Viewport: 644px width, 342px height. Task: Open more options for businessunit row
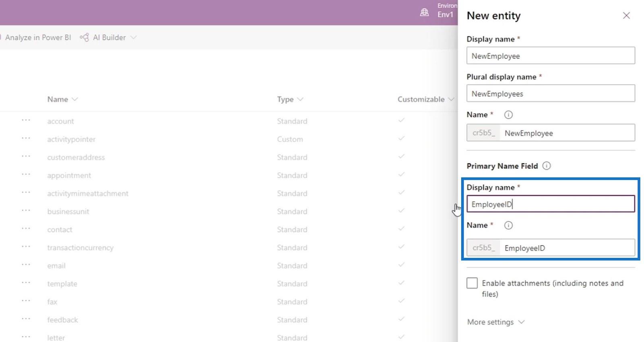[x=26, y=210]
